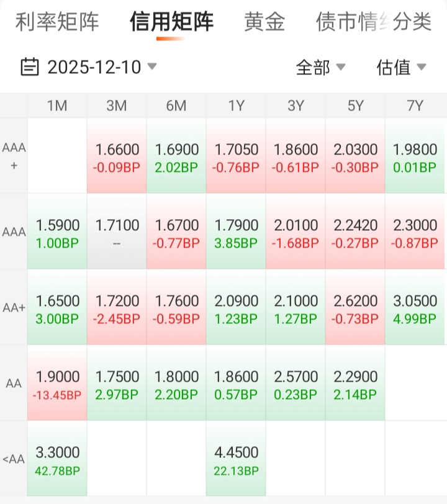Switch to the 利率矩阵 tab
Image resolution: width=447 pixels, height=504 pixels.
point(57,22)
